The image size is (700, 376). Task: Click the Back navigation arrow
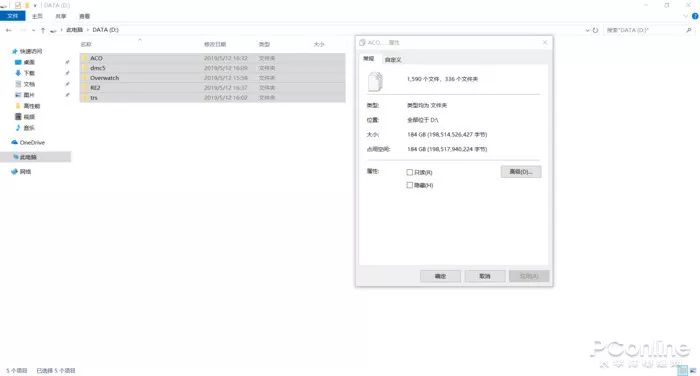(x=8, y=30)
